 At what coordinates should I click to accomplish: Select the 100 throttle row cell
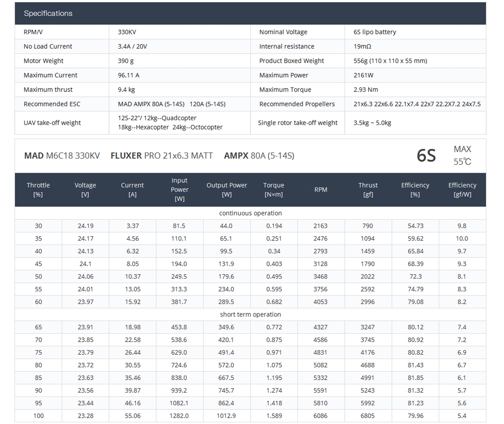pos(38,416)
